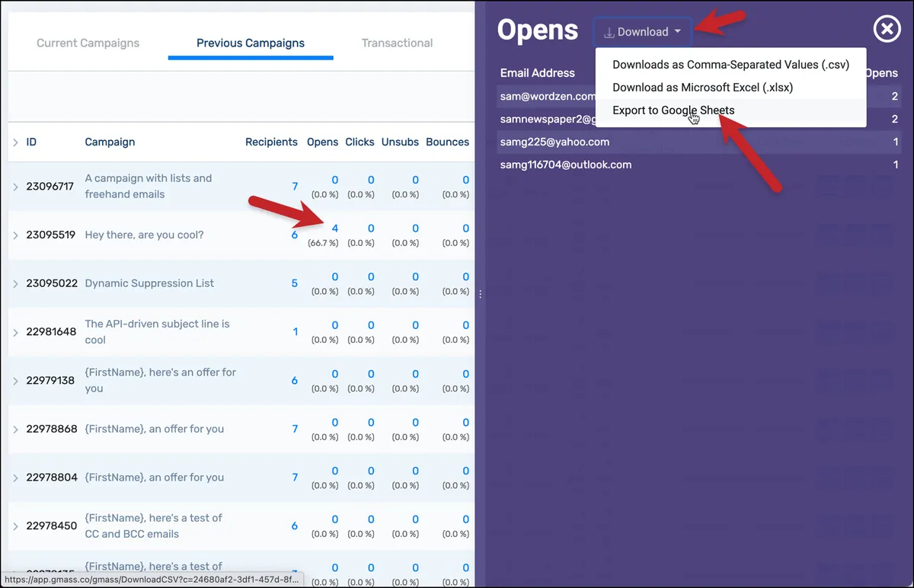
Task: Expand campaign row 23095022
Action: pos(15,283)
